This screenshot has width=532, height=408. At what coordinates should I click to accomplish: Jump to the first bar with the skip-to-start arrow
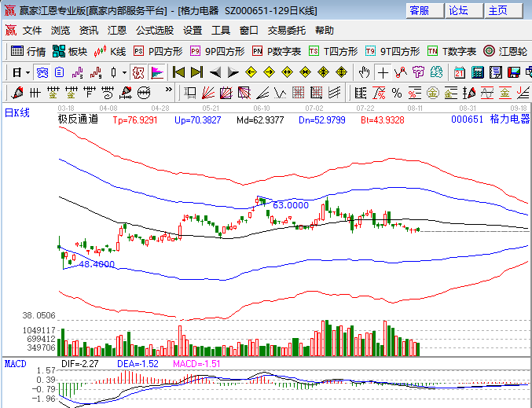tap(178, 72)
